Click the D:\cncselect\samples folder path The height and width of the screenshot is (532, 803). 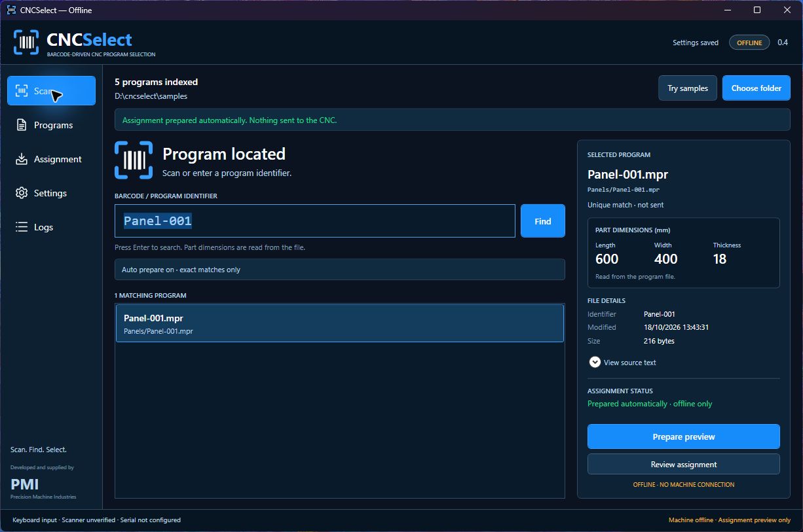point(151,96)
